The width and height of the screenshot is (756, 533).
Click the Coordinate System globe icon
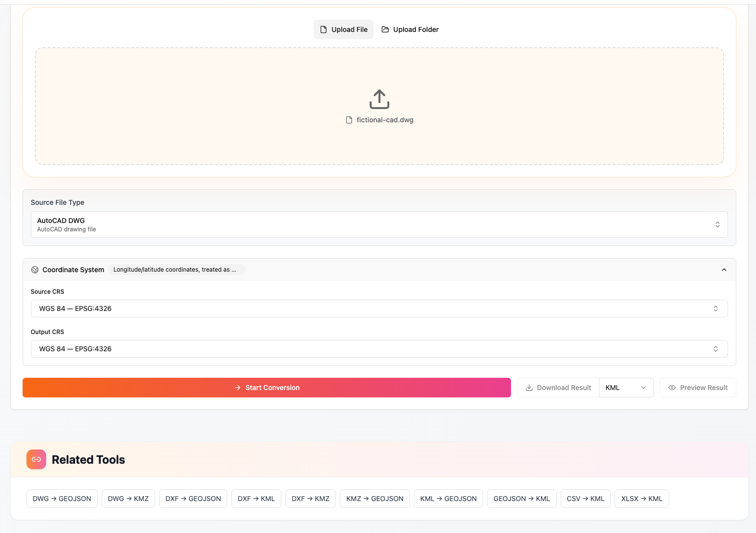click(35, 270)
